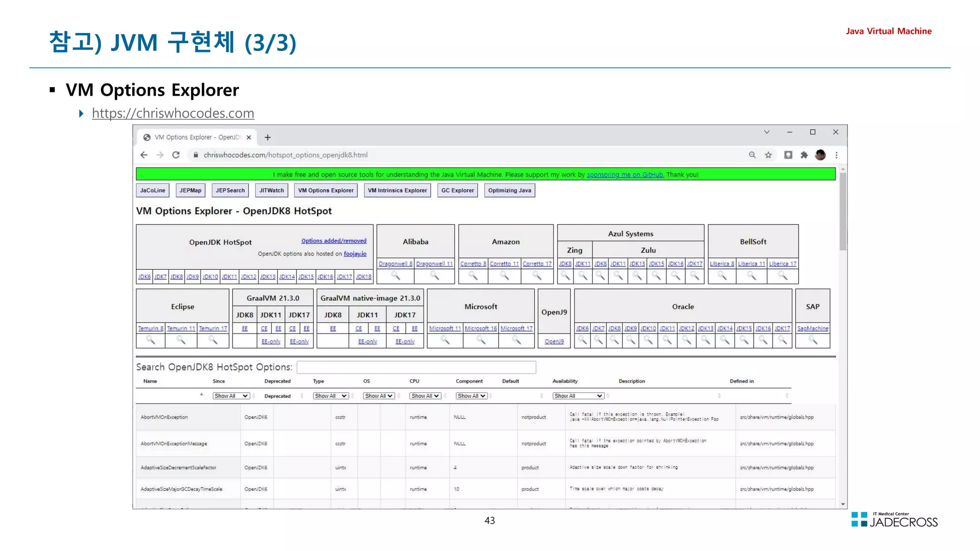Click the magnifier under Liberica 11
The width and height of the screenshot is (980, 551).
[x=752, y=275]
